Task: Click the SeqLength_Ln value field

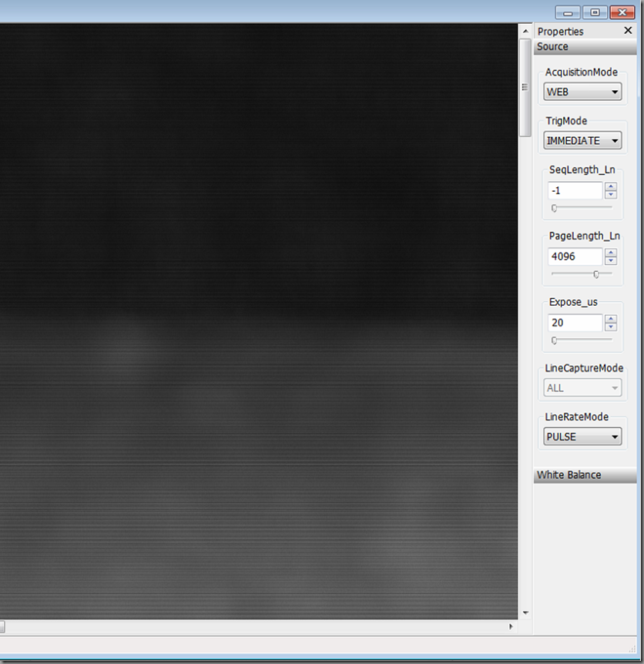Action: pos(575,190)
